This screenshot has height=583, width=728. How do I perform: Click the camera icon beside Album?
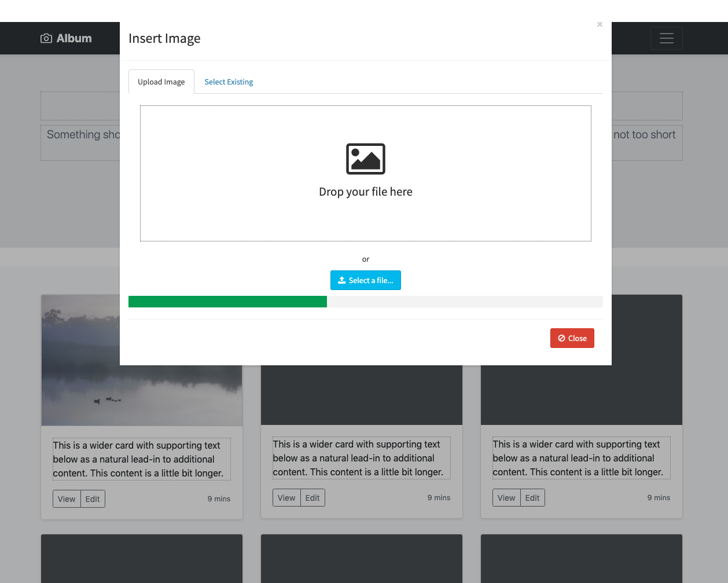coord(46,38)
